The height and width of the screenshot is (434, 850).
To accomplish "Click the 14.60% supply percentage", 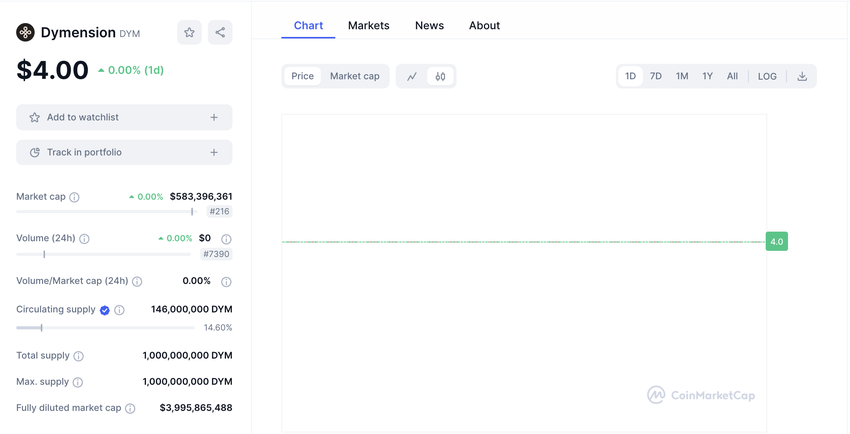I will (218, 328).
